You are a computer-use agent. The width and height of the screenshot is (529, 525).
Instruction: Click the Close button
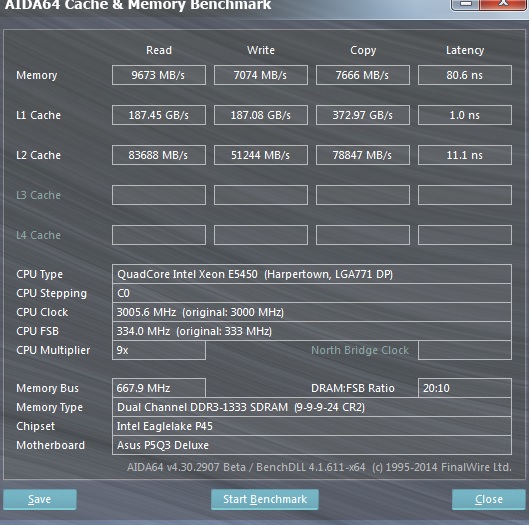point(489,499)
